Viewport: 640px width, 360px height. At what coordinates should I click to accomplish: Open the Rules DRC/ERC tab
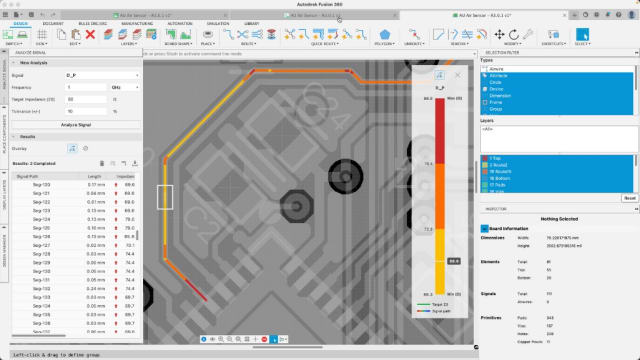pos(93,24)
